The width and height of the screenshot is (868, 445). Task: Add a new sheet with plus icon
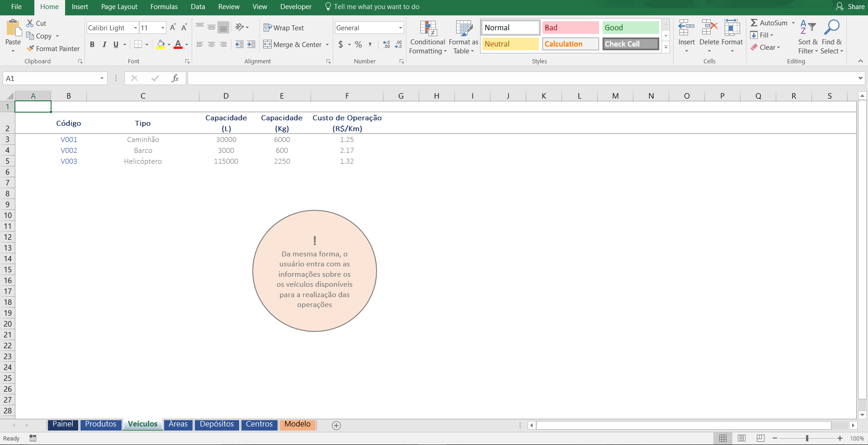coord(336,425)
